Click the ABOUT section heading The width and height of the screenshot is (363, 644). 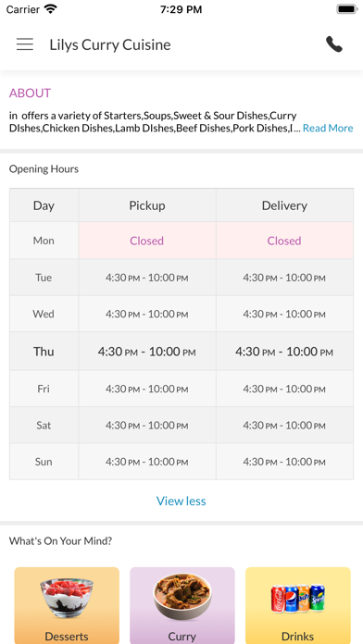[x=30, y=93]
